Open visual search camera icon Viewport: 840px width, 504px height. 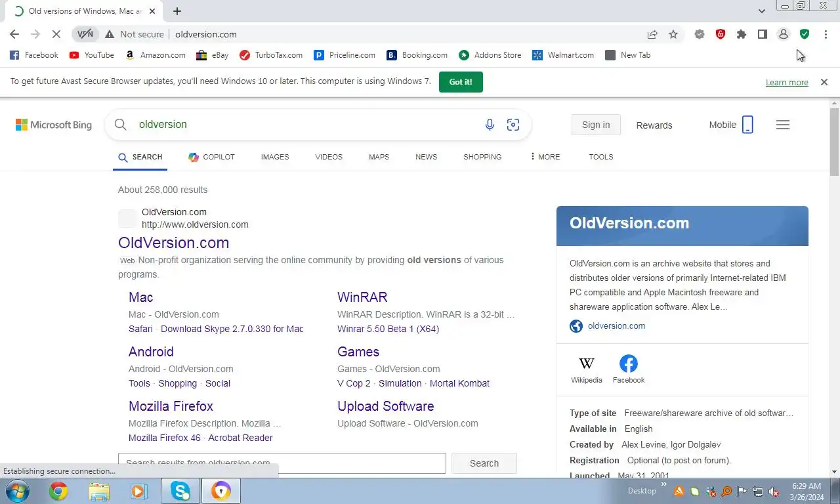pyautogui.click(x=513, y=125)
